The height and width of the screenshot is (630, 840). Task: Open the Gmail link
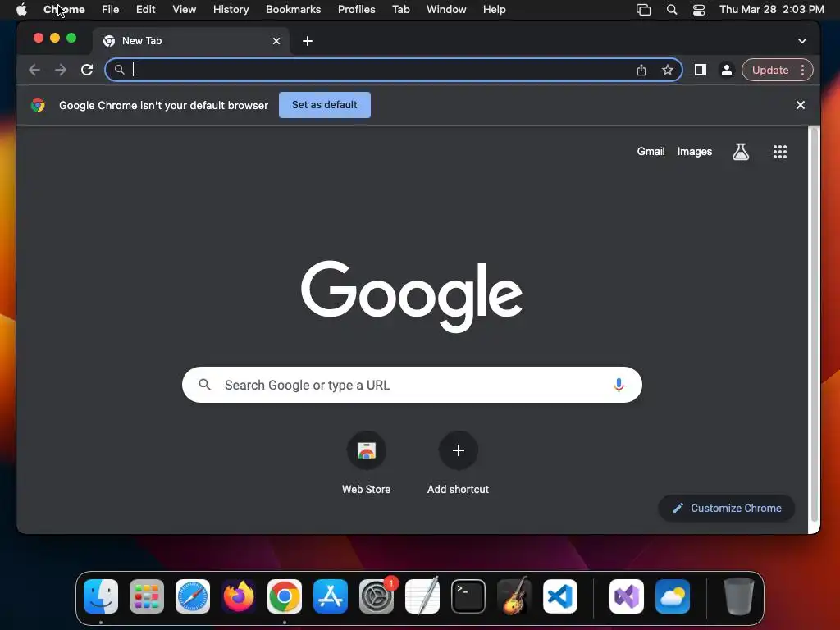[x=651, y=152]
